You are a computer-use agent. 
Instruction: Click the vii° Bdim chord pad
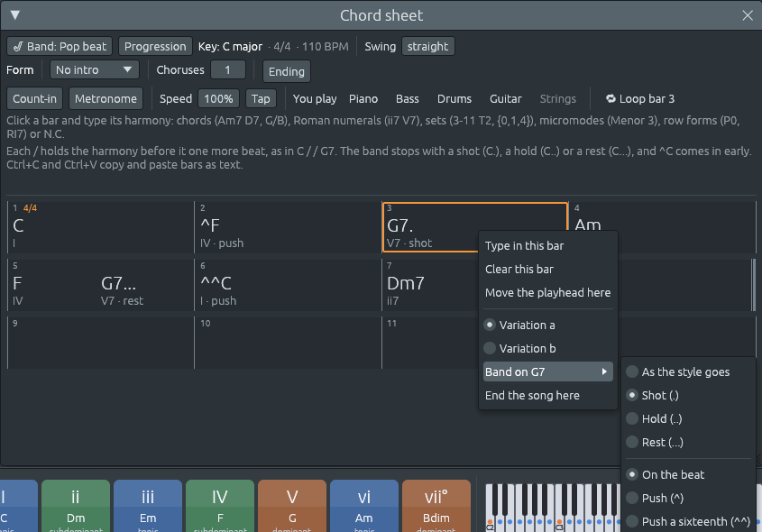pos(436,506)
